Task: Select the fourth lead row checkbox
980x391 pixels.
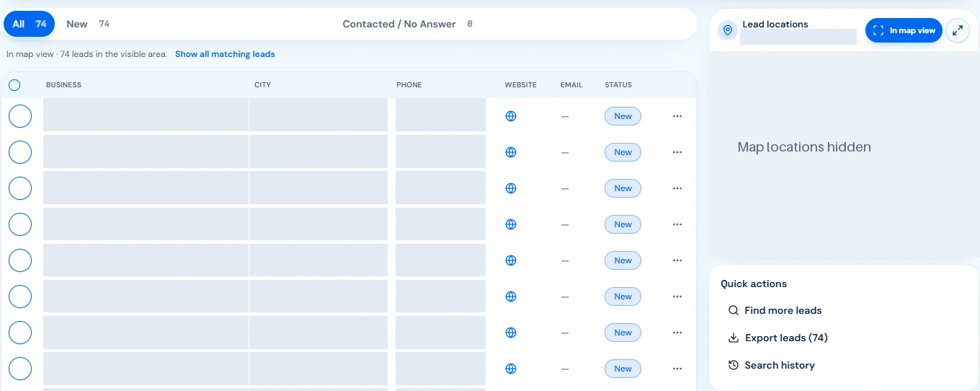Action: (x=20, y=224)
